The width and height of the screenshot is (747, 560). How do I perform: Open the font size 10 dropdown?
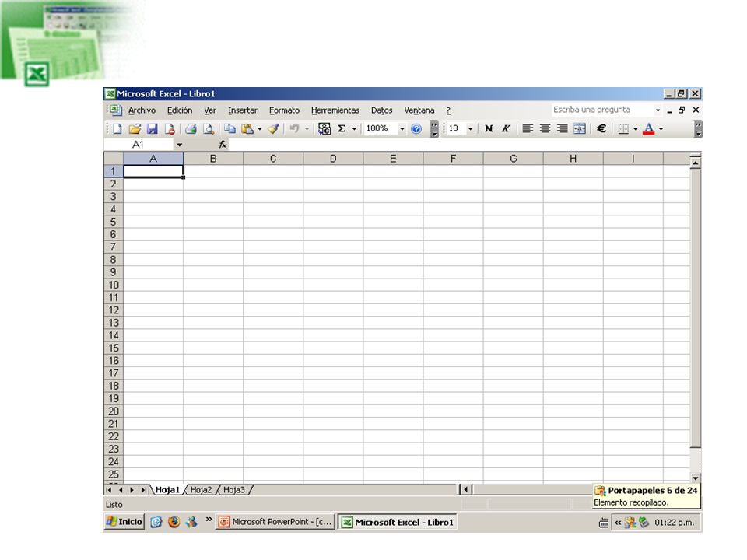[x=470, y=128]
